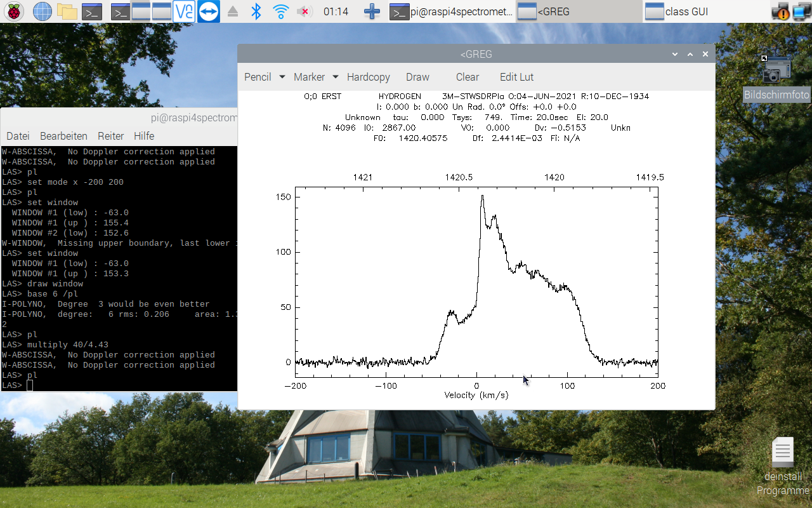This screenshot has width=812, height=508.
Task: Click the muted volume speaker icon
Action: [304, 11]
